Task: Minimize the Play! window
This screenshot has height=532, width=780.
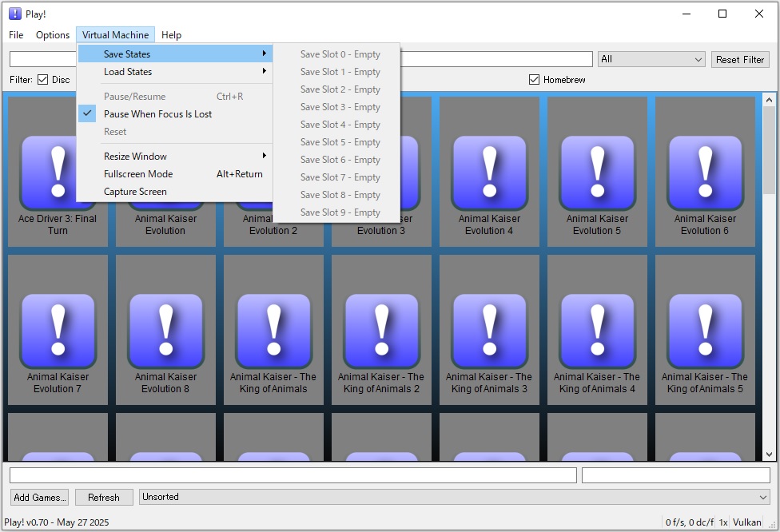Action: point(686,14)
